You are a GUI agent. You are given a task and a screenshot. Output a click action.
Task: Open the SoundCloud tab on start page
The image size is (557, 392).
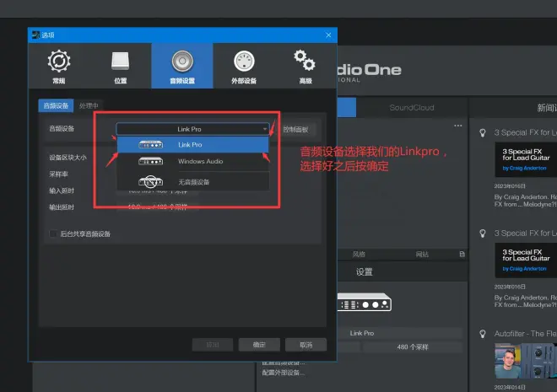[x=412, y=108]
